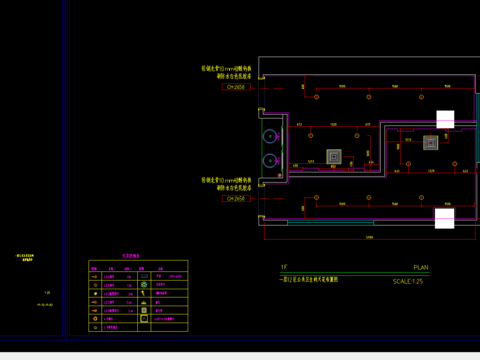
Task: Click the lower white square block
Action: pos(444,218)
